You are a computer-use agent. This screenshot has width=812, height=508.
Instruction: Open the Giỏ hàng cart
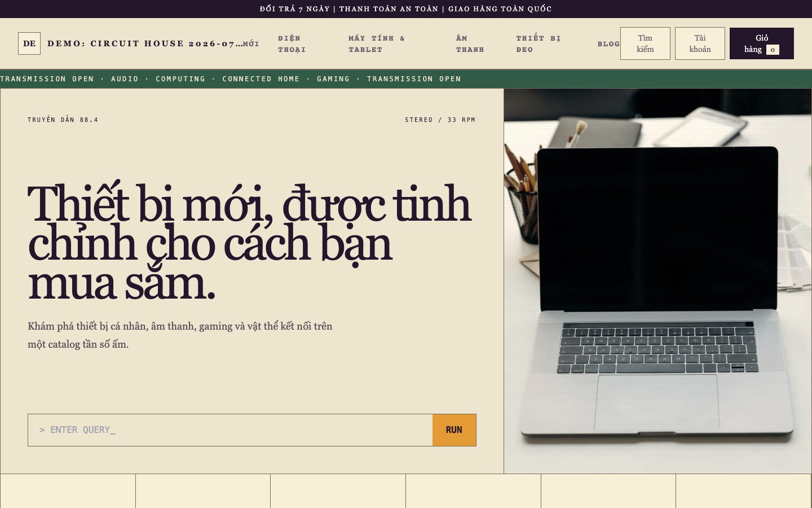[762, 43]
